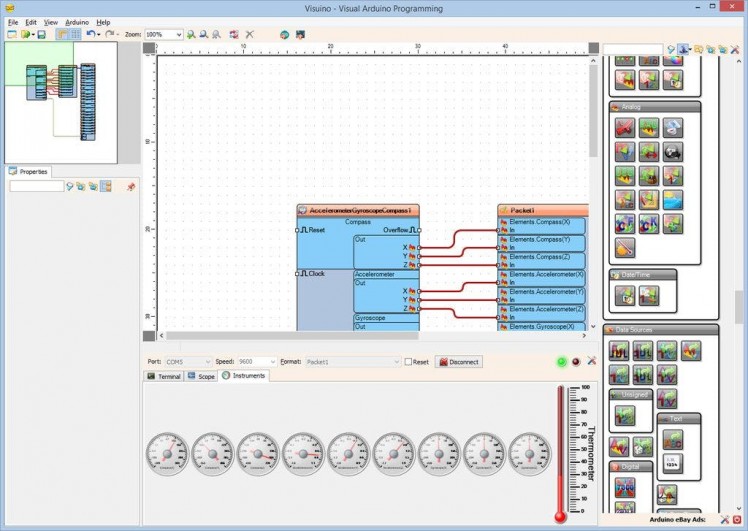Click the Zoom Out magnifier icon
Screen dimensions: 748x531
click(203, 34)
